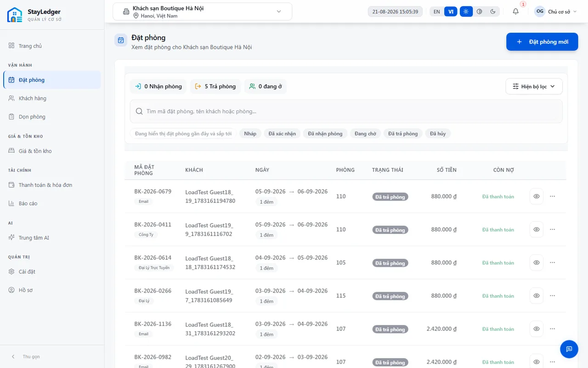The image size is (588, 368).
Task: Switch language to VI
Action: 451,11
